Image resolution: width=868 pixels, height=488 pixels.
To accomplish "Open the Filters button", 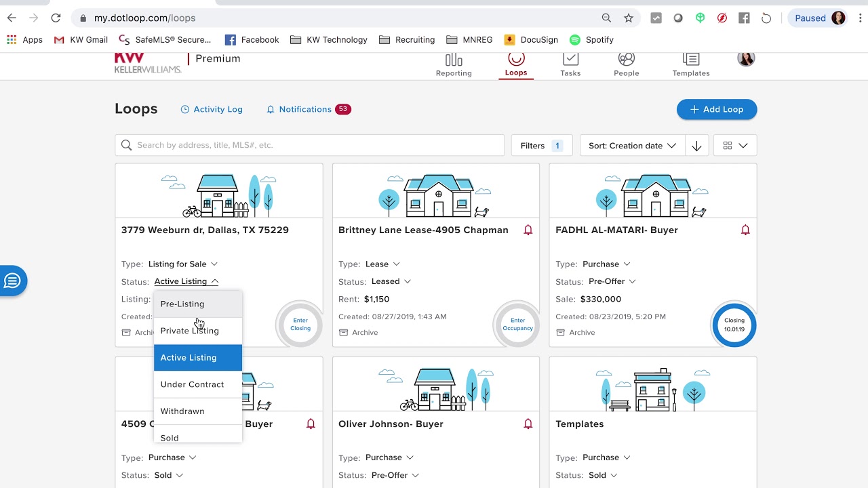I will click(542, 146).
